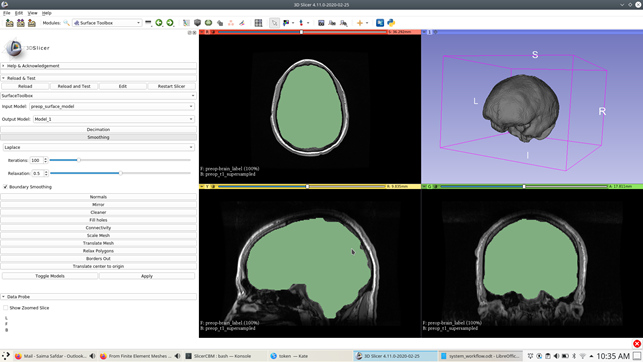
Task: Open the Modules selector dropdown
Action: coord(107,23)
